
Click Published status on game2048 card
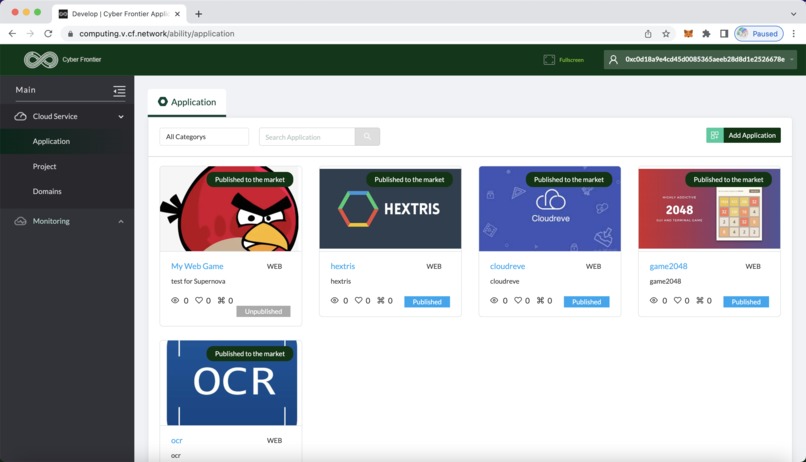click(x=746, y=302)
